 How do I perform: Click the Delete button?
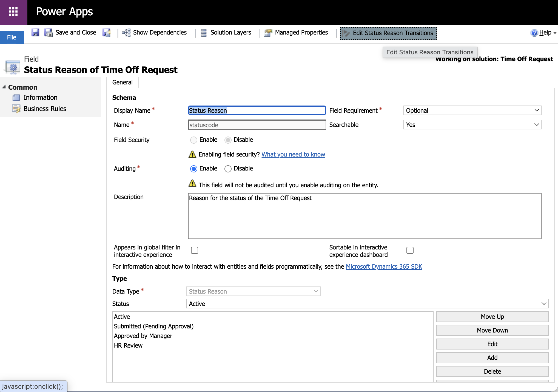(492, 371)
